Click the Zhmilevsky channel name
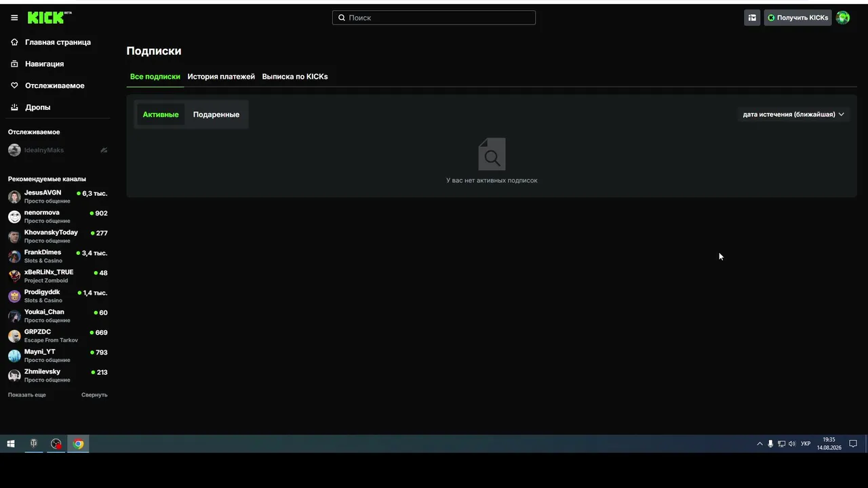The height and width of the screenshot is (488, 868). [42, 371]
